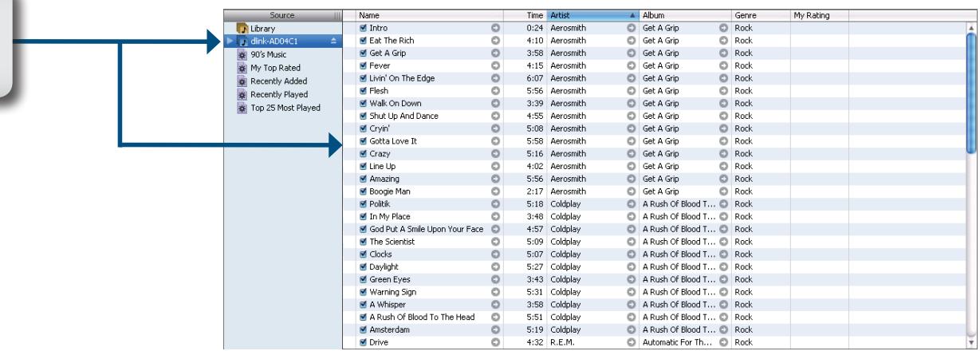Click the 6:07 time value
This screenshot has height=351, width=980.
pyautogui.click(x=536, y=78)
